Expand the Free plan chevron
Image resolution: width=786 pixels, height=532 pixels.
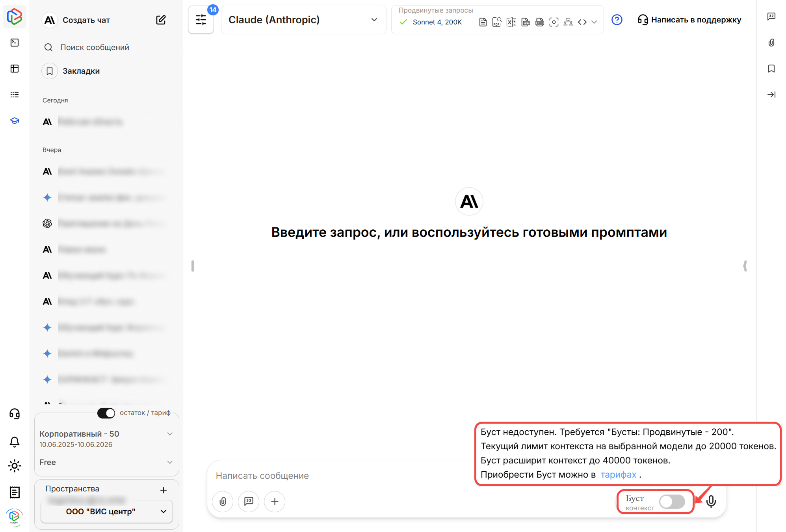click(170, 462)
